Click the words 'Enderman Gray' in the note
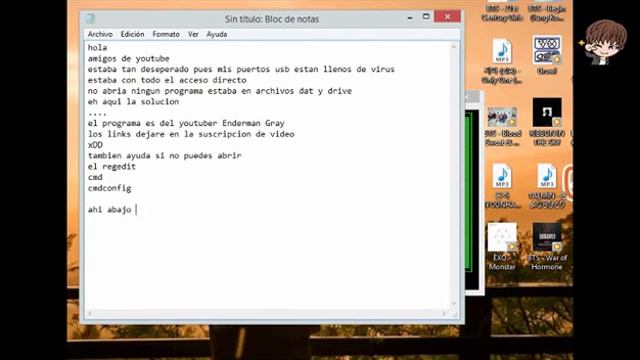640x360 pixels. [x=253, y=123]
